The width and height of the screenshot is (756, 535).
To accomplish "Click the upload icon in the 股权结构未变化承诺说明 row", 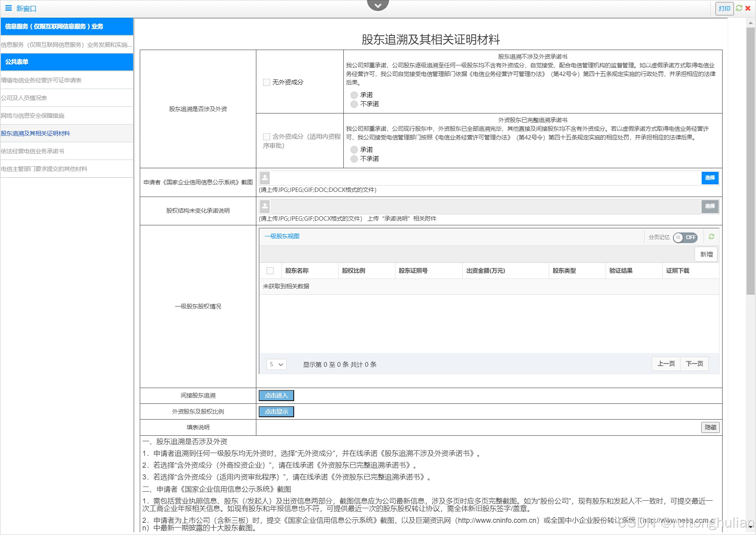I will [265, 206].
